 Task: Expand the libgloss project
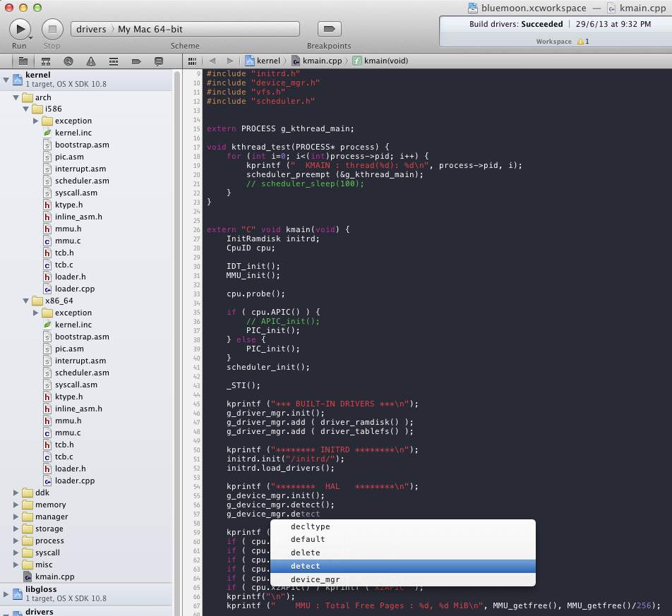[6, 593]
